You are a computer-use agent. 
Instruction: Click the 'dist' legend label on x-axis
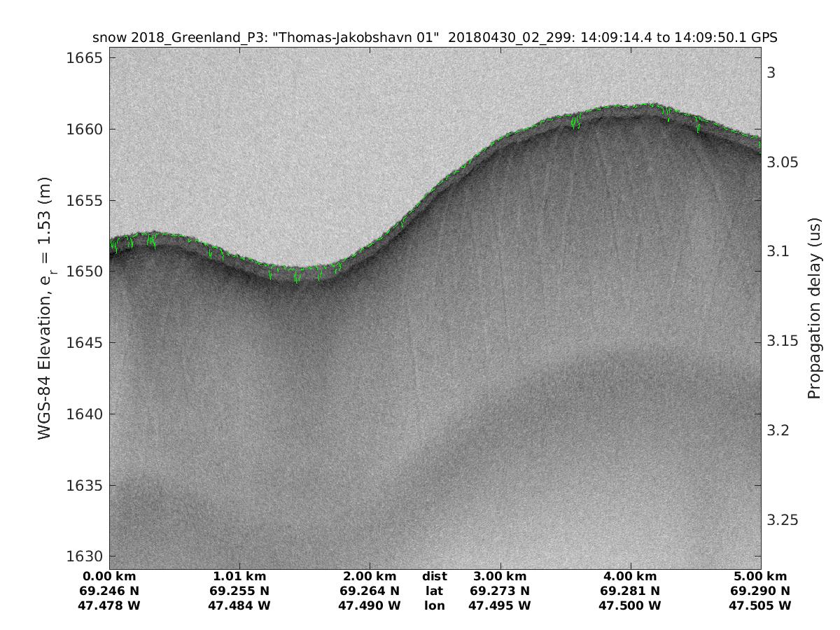pyautogui.click(x=434, y=577)
